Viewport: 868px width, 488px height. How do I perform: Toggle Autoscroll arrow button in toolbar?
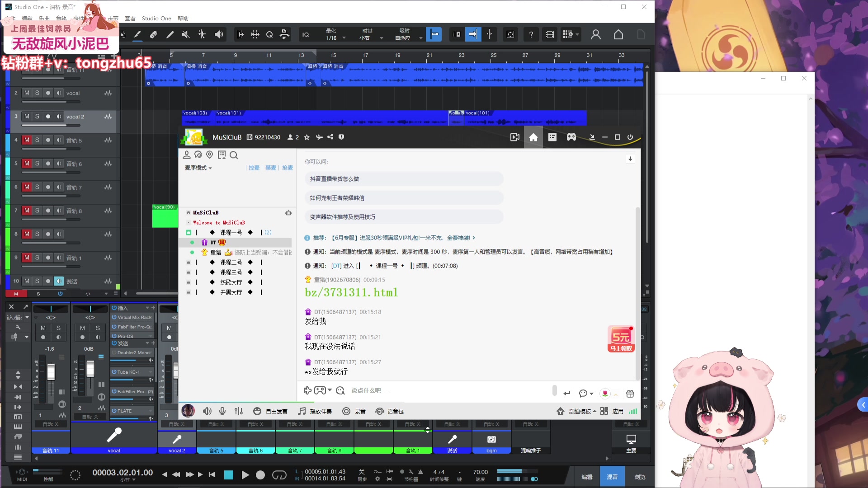[473, 34]
